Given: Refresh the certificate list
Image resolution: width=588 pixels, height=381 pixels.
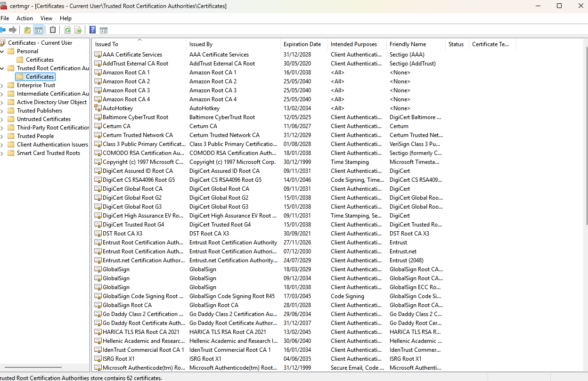Looking at the screenshot, I should [x=67, y=30].
